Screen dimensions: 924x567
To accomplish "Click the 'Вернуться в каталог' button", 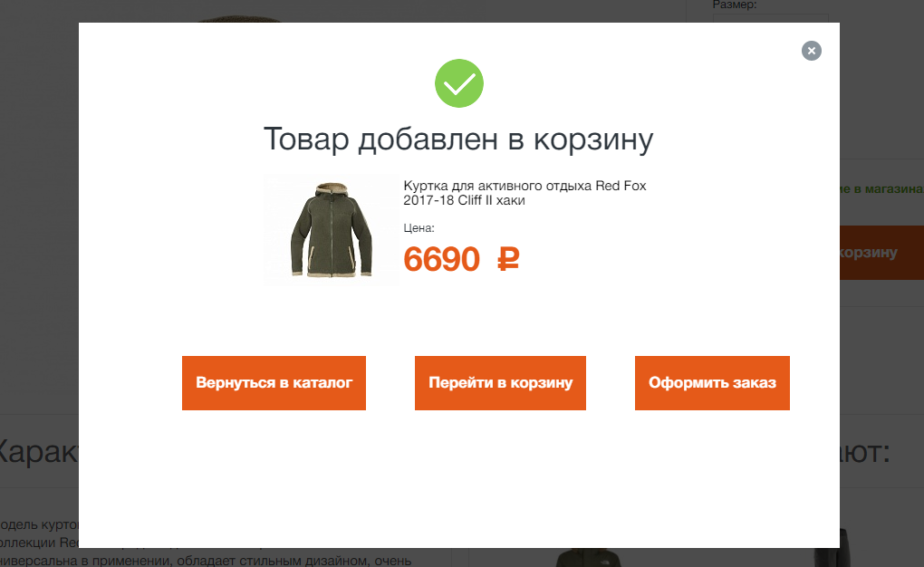I will 274,383.
